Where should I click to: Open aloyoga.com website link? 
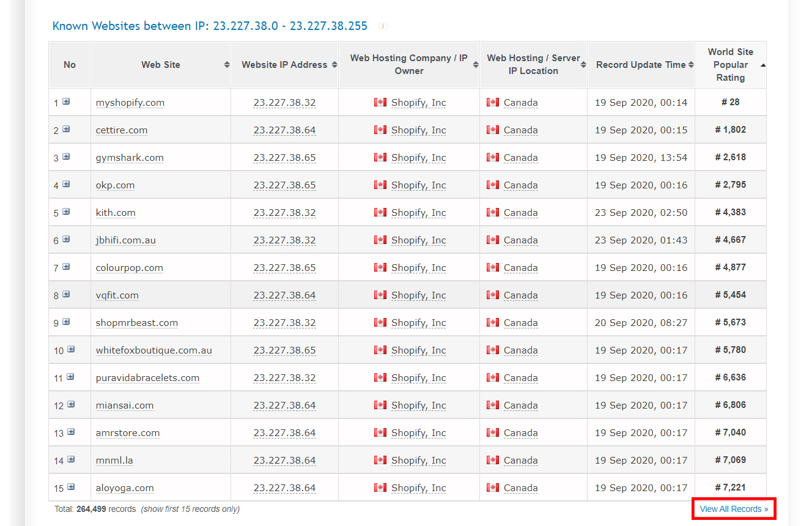click(x=125, y=488)
